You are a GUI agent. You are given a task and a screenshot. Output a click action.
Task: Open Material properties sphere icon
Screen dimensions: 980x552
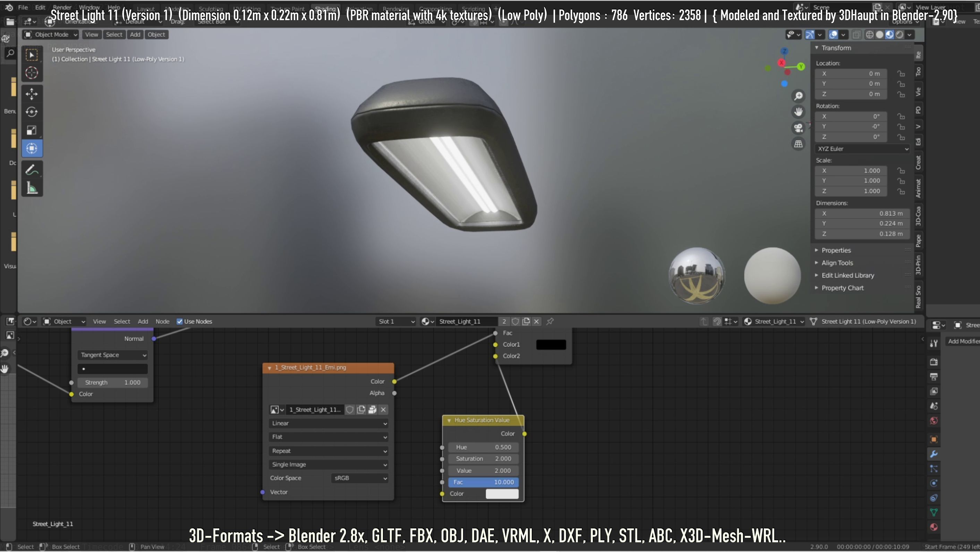934,527
